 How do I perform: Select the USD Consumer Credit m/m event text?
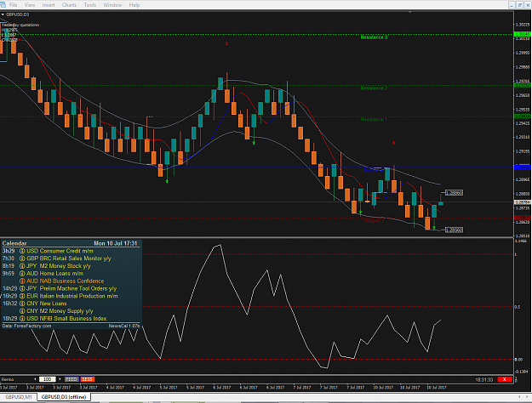[x=60, y=251]
